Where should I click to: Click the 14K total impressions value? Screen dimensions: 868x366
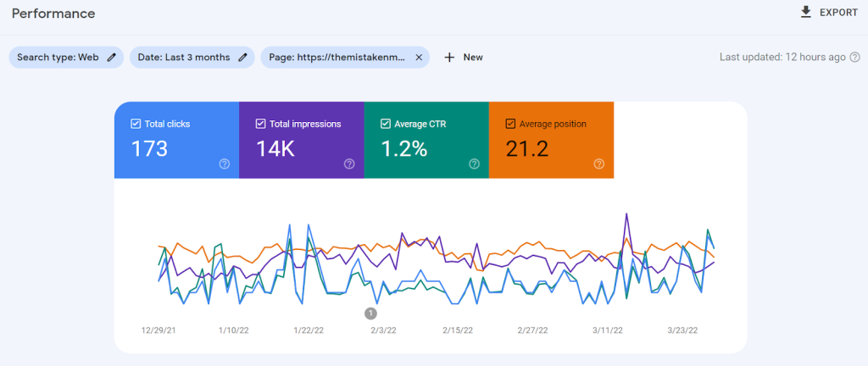[275, 149]
